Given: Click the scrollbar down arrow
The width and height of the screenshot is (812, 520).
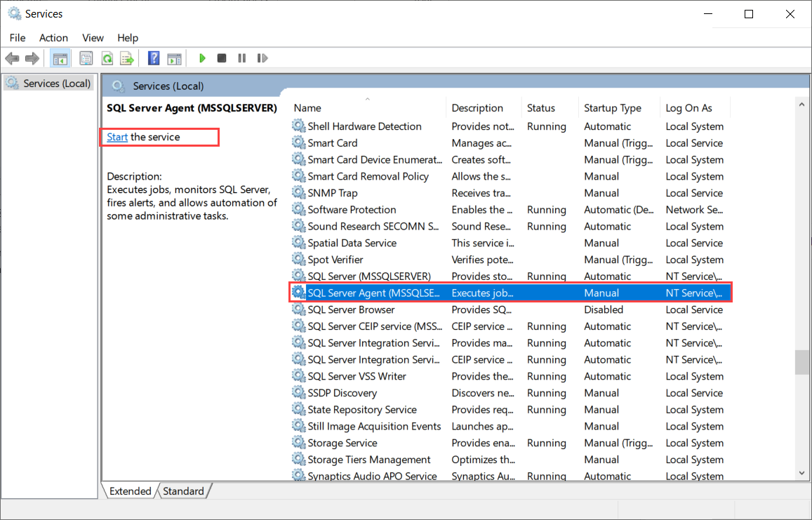Looking at the screenshot, I should [x=801, y=472].
